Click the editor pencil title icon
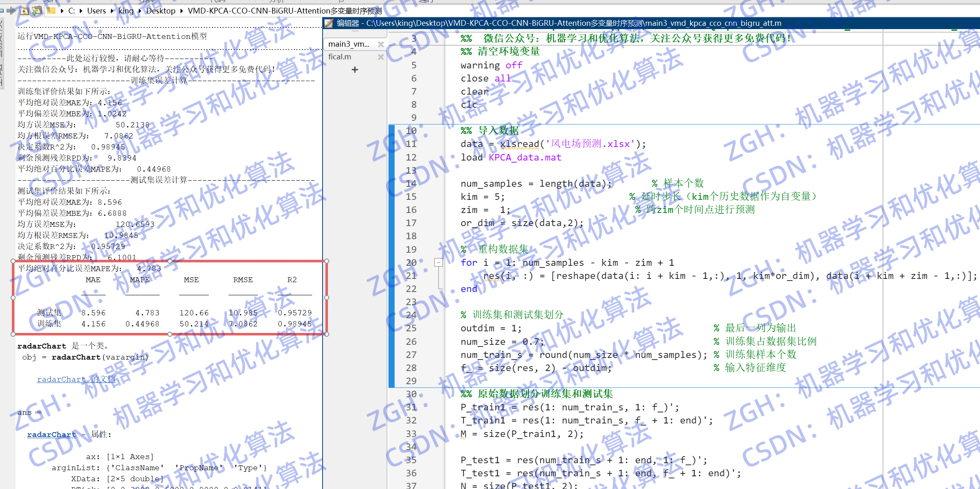 click(x=329, y=23)
